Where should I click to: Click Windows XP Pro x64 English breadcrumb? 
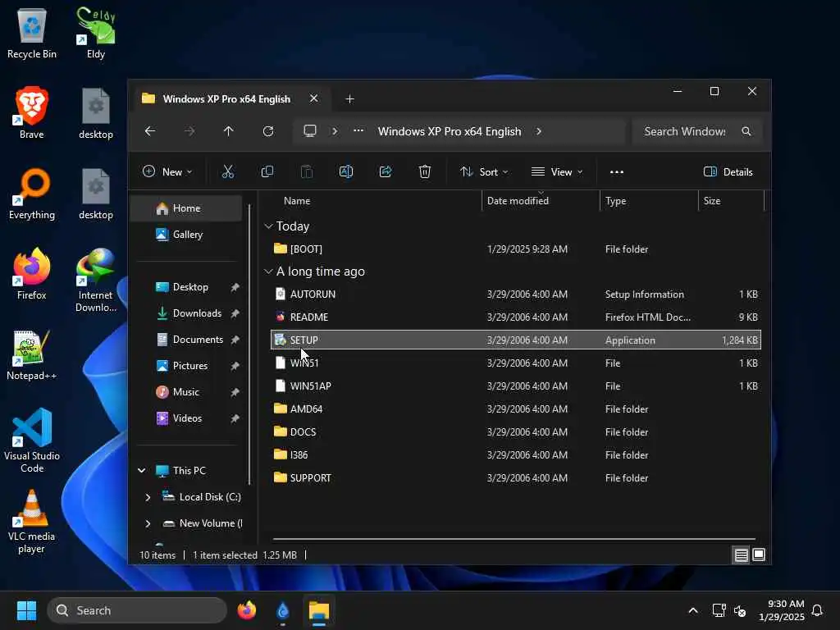point(450,131)
